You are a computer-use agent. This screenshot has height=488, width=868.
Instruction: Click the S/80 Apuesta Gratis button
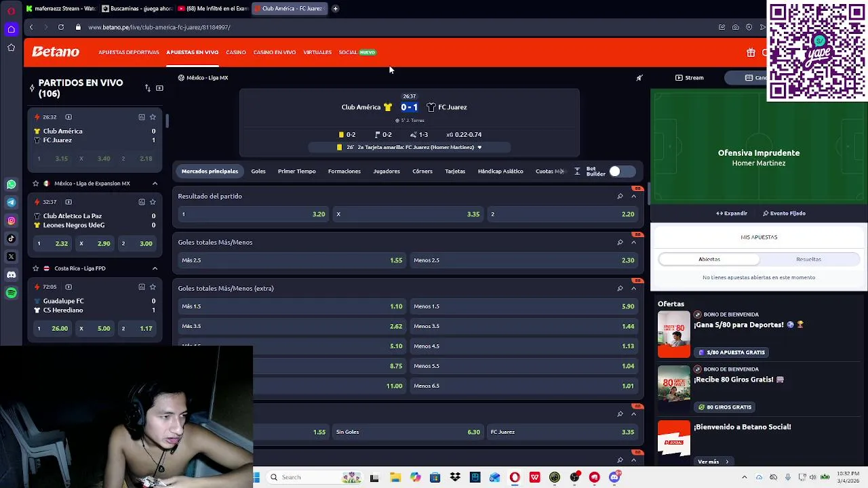(x=731, y=352)
